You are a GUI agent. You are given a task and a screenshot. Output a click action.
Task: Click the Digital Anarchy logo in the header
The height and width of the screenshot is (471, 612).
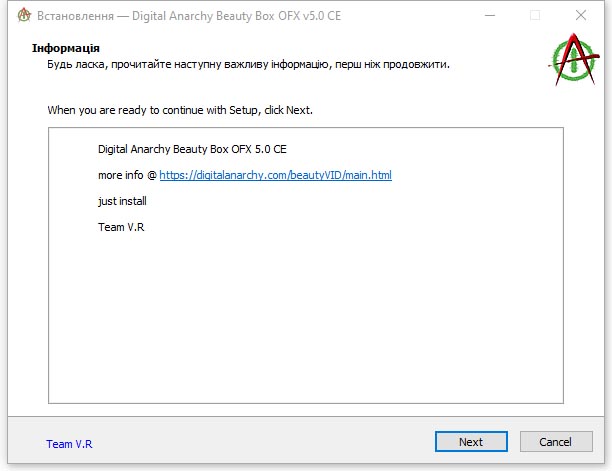click(573, 59)
